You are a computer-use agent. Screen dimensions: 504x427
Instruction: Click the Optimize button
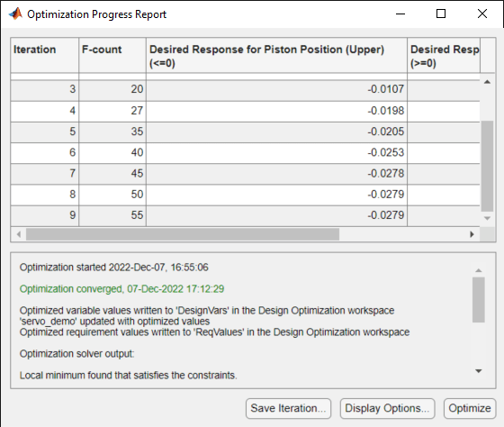click(x=470, y=408)
